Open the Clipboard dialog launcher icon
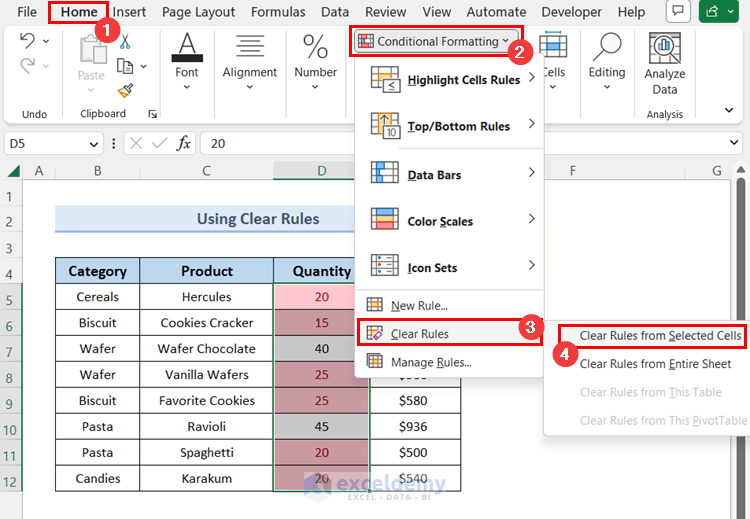Screen dimensions: 750x519 153,114
